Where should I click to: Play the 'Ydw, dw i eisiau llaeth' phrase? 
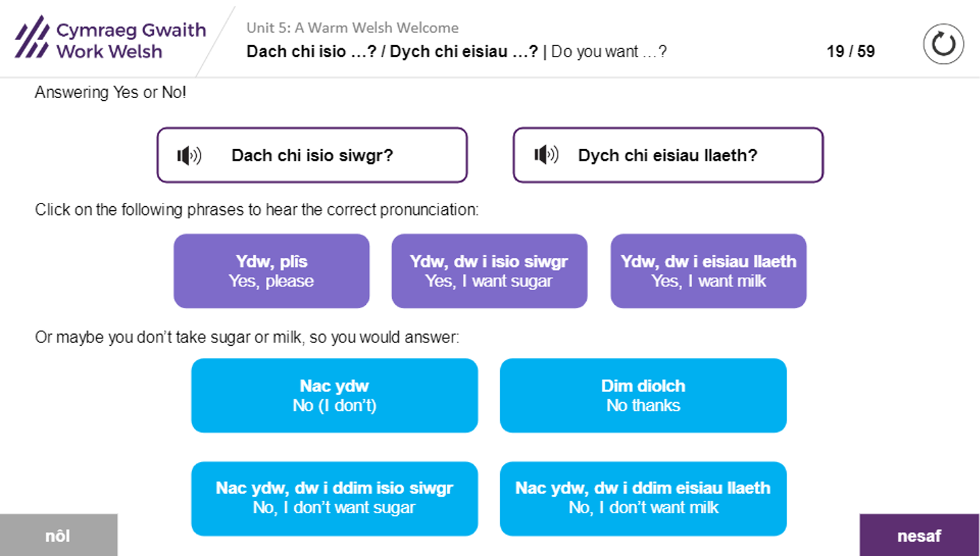tap(708, 272)
